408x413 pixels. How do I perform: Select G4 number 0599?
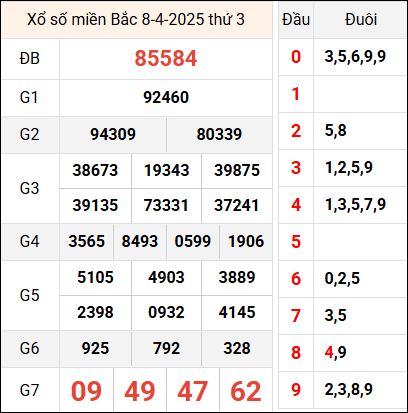click(x=193, y=241)
